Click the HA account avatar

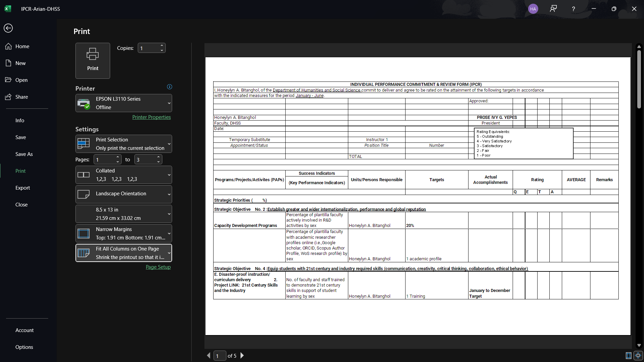tap(533, 9)
